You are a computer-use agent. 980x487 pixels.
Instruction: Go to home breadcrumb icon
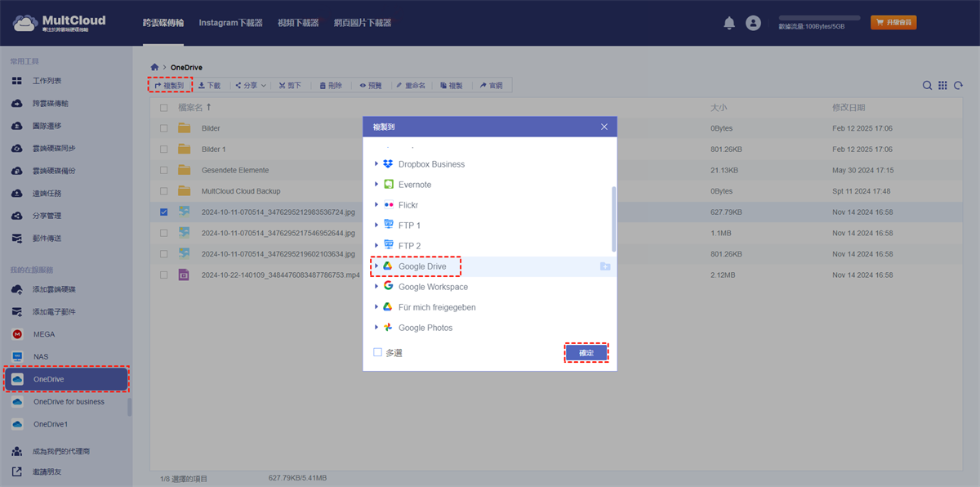(x=154, y=67)
